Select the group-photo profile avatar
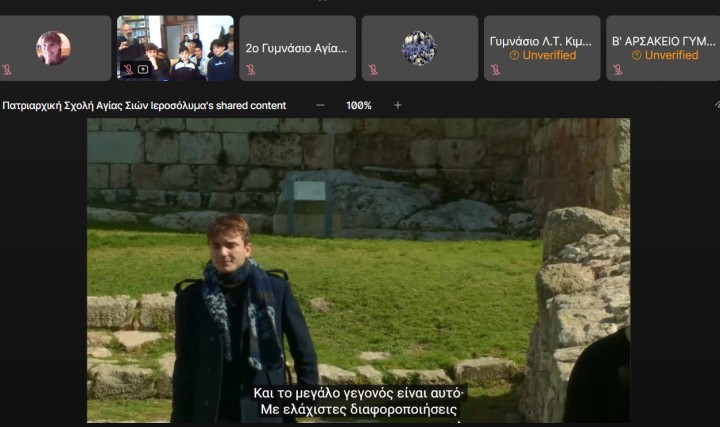 [x=419, y=47]
